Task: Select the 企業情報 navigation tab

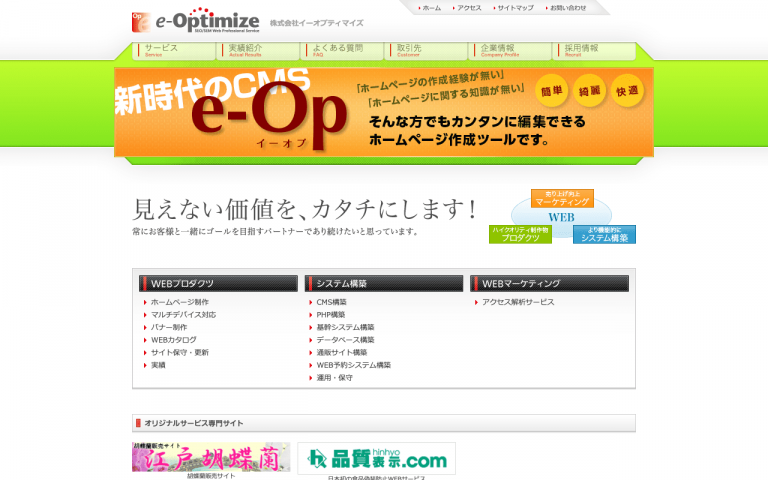Action: tap(510, 51)
